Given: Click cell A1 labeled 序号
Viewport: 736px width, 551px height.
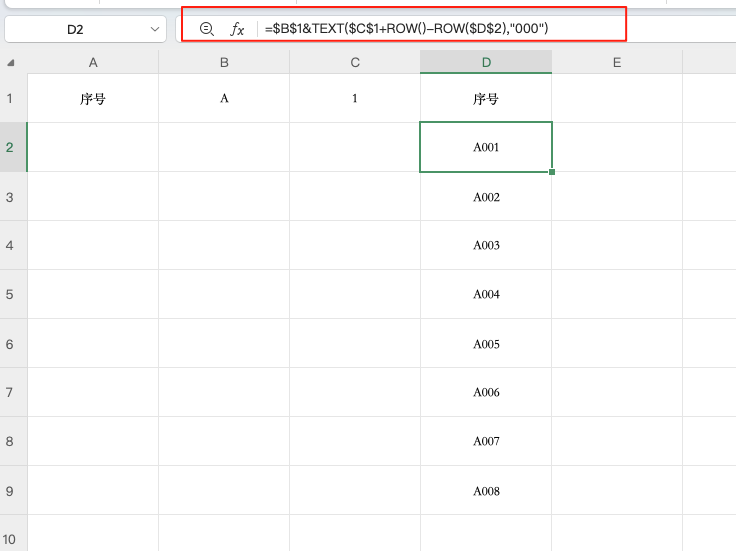Looking at the screenshot, I should [x=93, y=99].
